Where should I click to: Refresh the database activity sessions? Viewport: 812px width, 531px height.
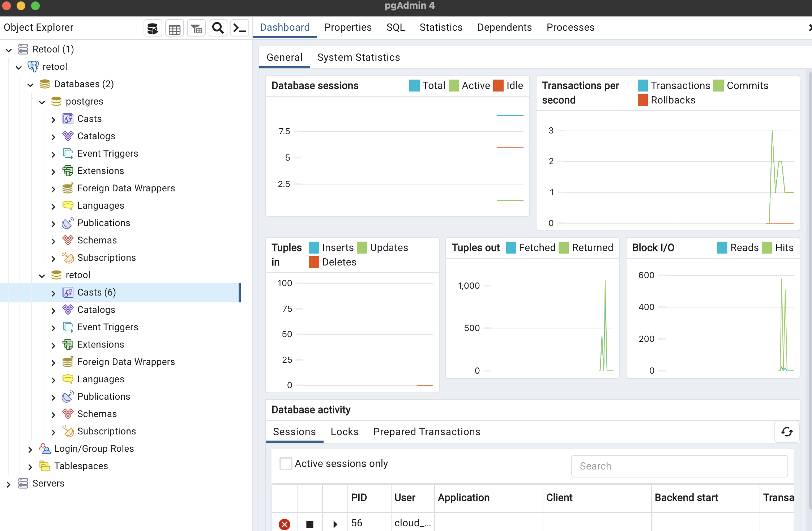tap(787, 432)
